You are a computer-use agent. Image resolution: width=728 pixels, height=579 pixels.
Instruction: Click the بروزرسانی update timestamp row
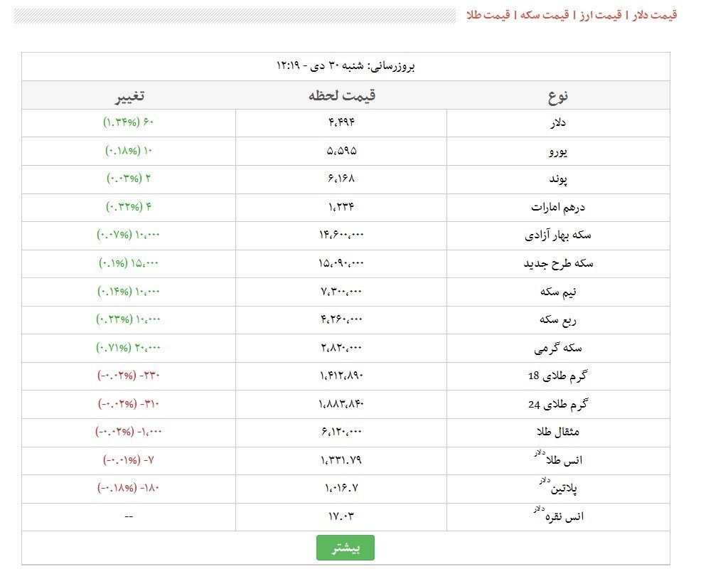[x=346, y=66]
